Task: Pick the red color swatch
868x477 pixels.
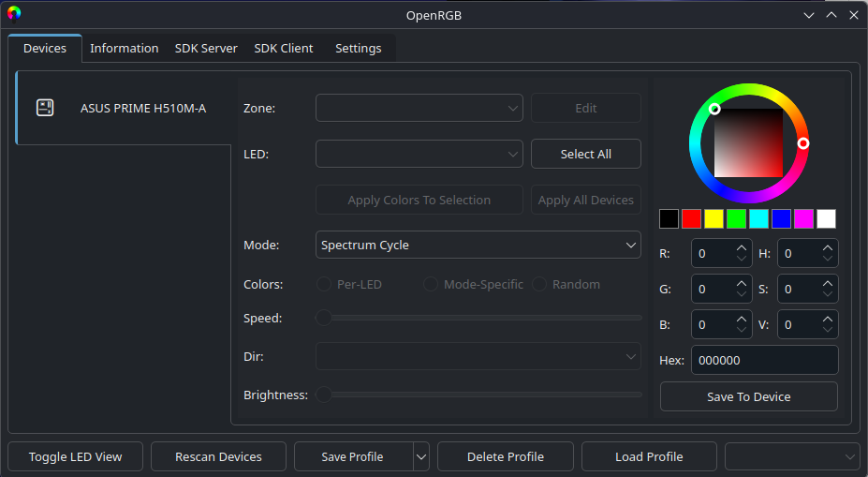Action: coord(691,218)
